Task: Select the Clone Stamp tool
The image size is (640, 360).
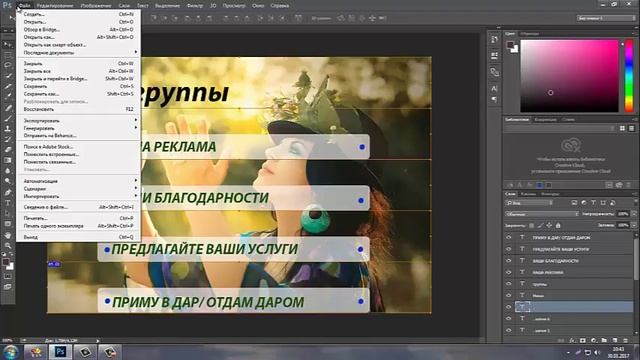Action: pyautogui.click(x=7, y=129)
